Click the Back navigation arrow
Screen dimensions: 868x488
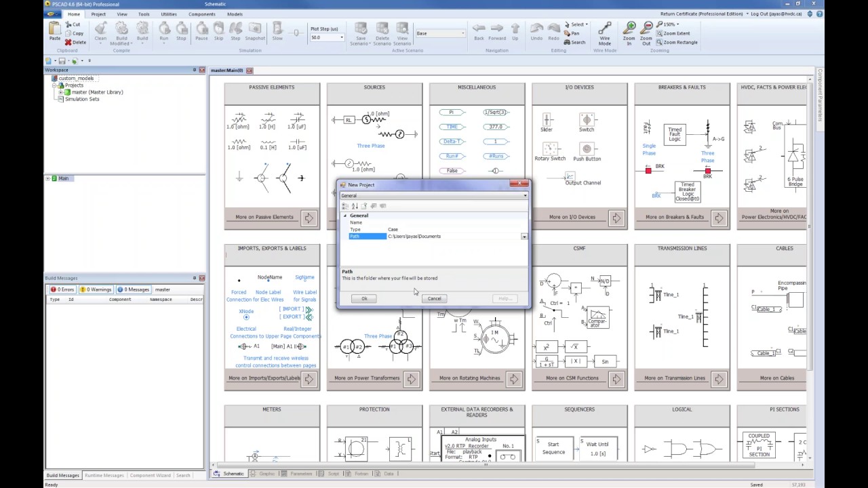pyautogui.click(x=479, y=28)
